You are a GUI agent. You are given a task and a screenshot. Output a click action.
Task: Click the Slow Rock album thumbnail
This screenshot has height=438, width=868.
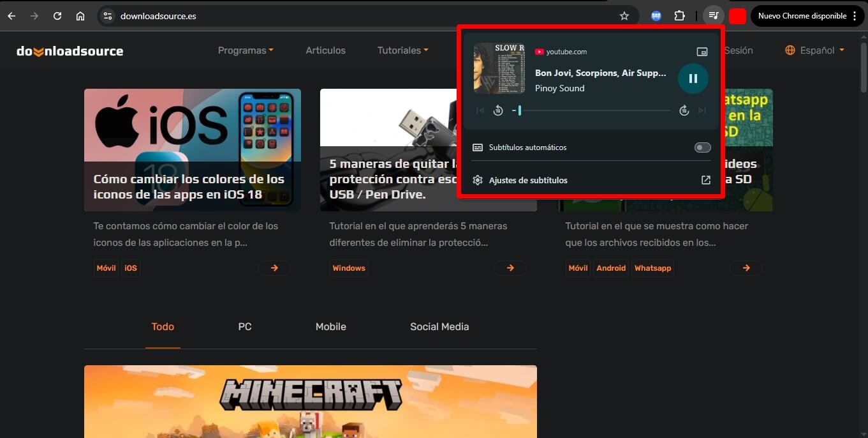click(499, 68)
